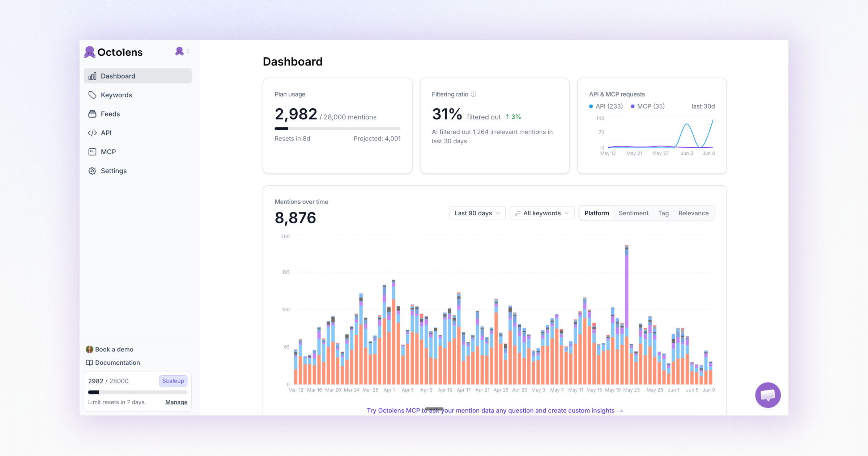Screen dimensions: 868x456
Task: Click the Settings gear icon
Action: point(92,171)
